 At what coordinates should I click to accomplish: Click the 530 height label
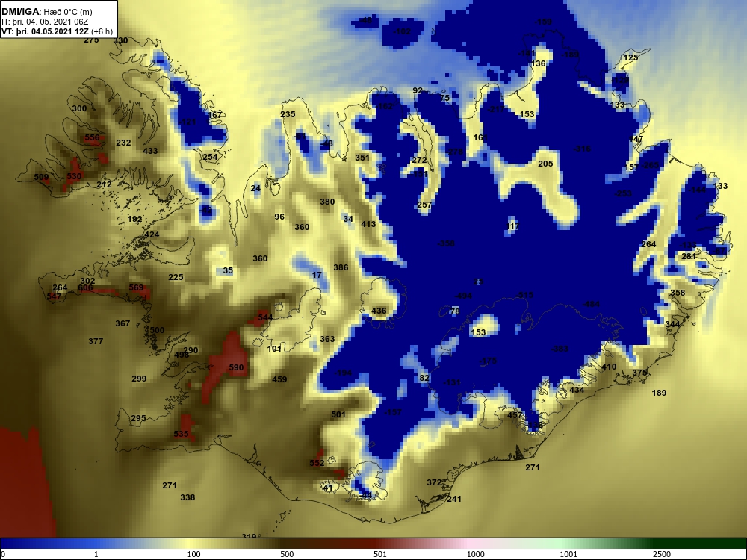click(74, 176)
